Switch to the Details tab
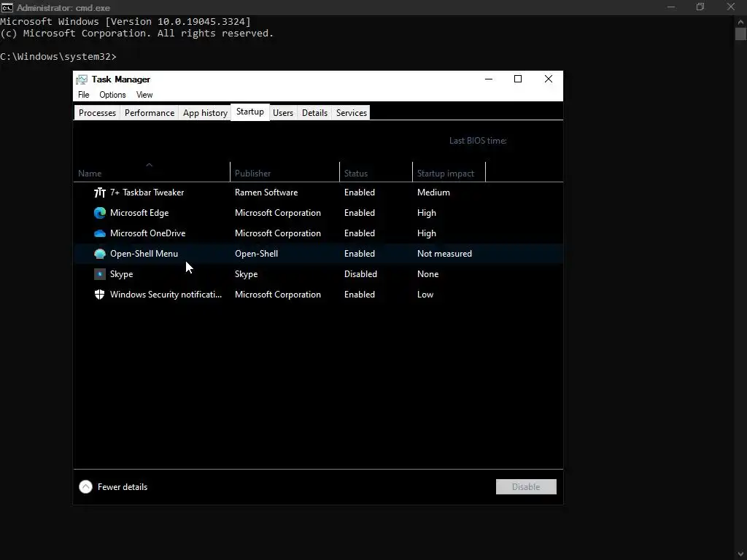Image resolution: width=747 pixels, height=560 pixels. pyautogui.click(x=315, y=113)
